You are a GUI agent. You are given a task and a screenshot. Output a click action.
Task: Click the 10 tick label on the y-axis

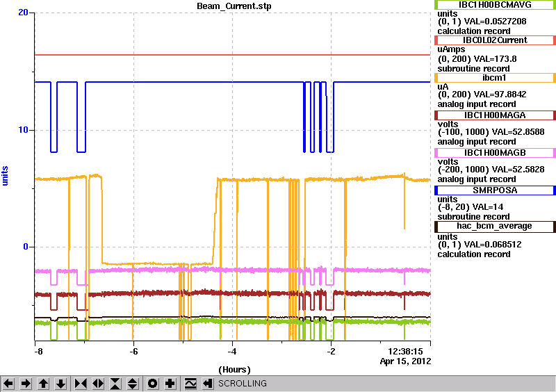(23, 130)
